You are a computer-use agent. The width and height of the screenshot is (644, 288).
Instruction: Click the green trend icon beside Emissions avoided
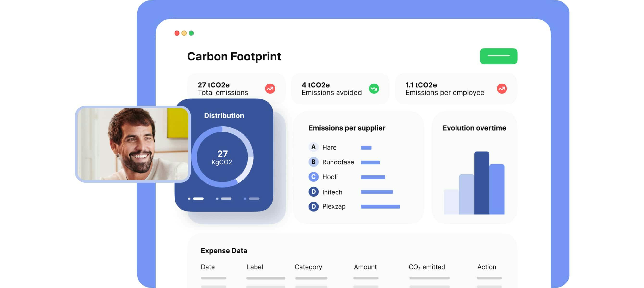(x=374, y=89)
